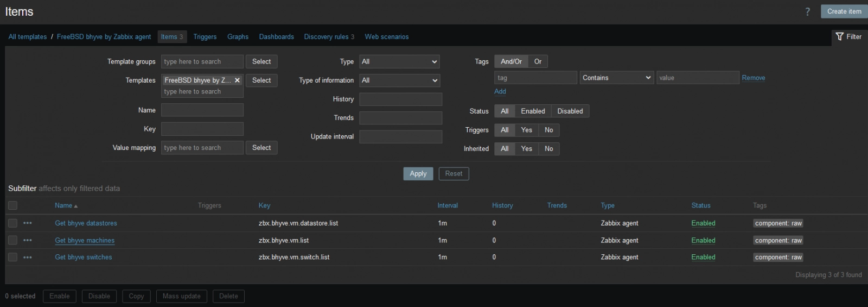This screenshot has width=868, height=307.
Task: Go to Discovery rules tab
Action: click(x=326, y=36)
